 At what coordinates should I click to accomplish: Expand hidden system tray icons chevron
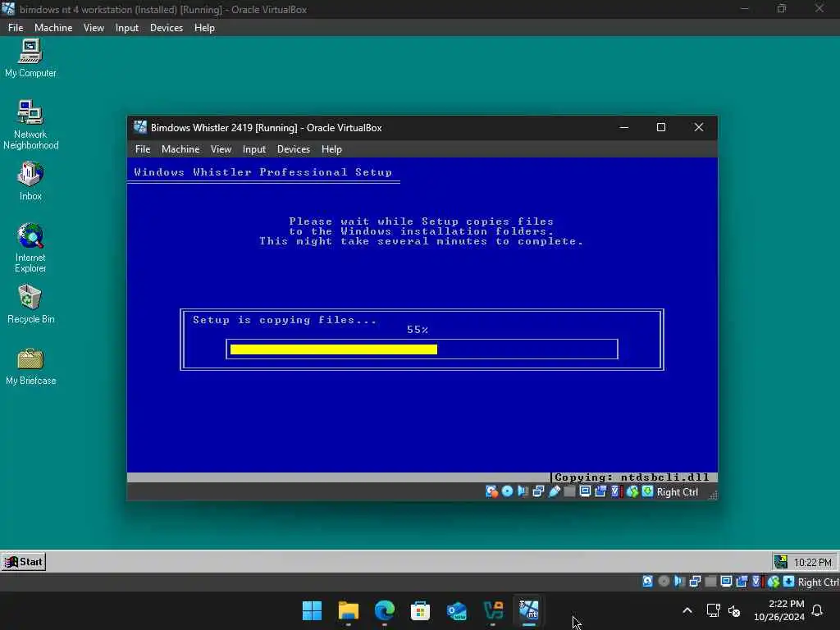click(687, 610)
